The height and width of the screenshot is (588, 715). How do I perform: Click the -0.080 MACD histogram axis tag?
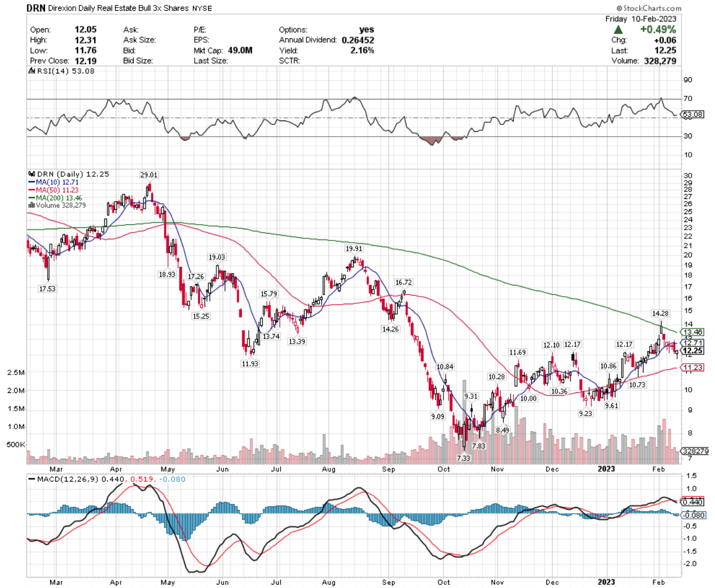(x=693, y=515)
